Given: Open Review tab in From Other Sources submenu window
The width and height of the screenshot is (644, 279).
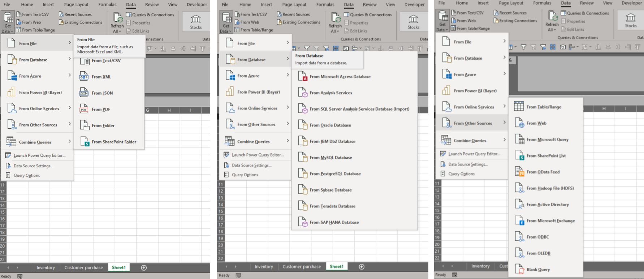Looking at the screenshot, I should click(x=587, y=3).
